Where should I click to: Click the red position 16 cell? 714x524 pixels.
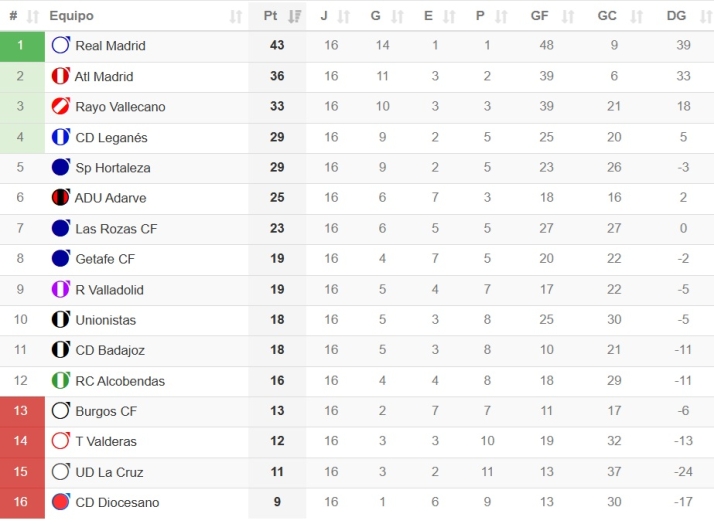point(22,503)
